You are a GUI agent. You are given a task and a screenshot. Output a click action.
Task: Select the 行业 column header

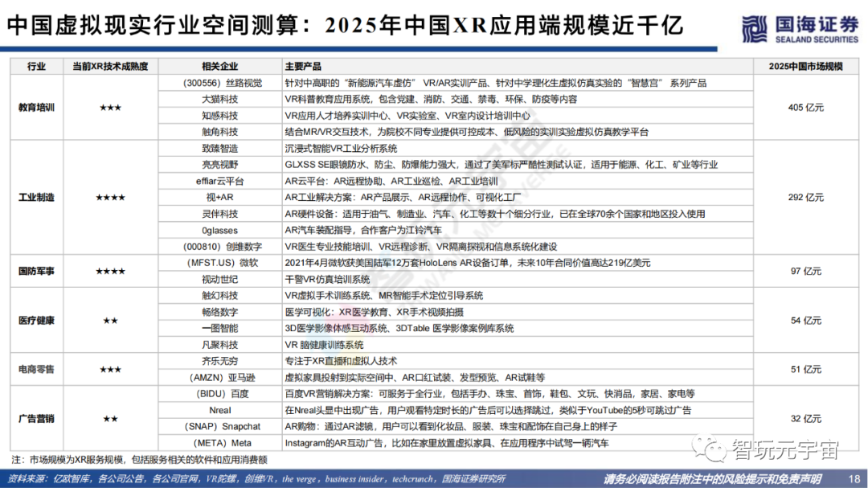36,67
